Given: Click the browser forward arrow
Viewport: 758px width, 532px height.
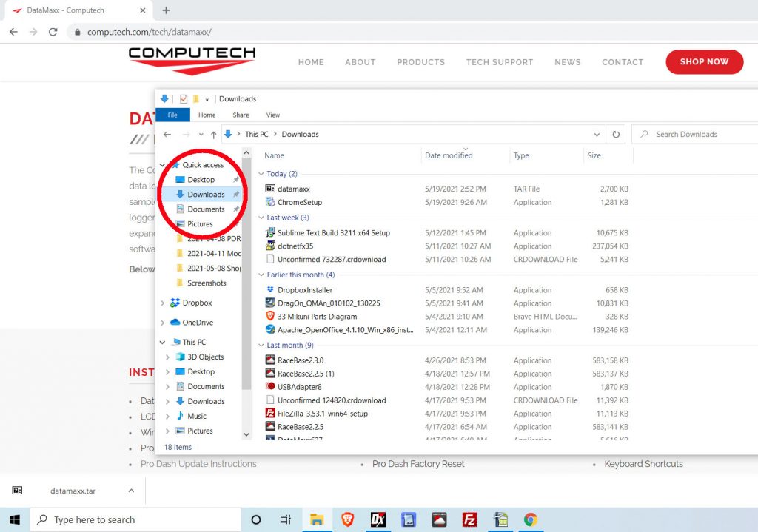Looking at the screenshot, I should click(x=33, y=32).
